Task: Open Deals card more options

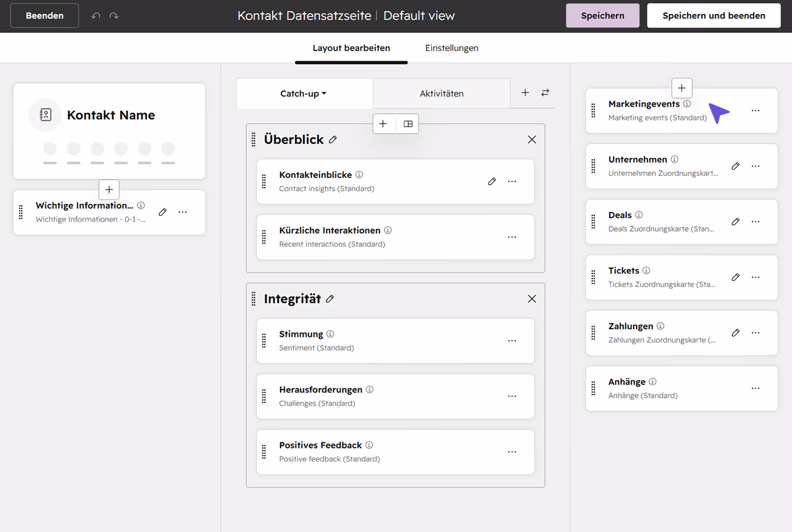Action: [755, 222]
